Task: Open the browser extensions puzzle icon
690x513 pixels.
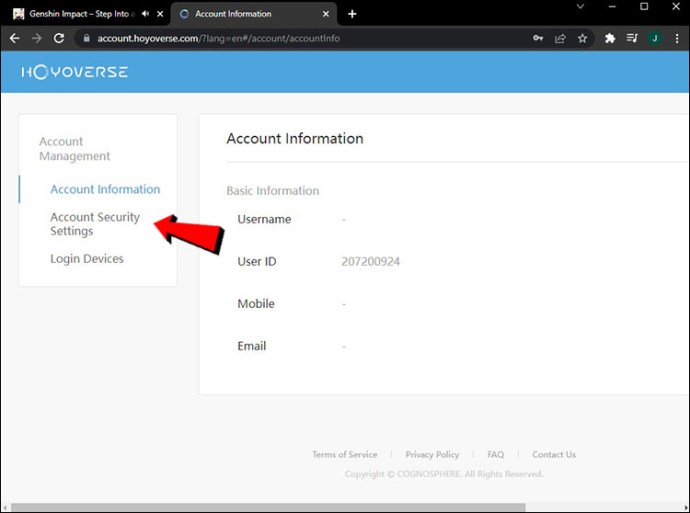Action: tap(610, 38)
